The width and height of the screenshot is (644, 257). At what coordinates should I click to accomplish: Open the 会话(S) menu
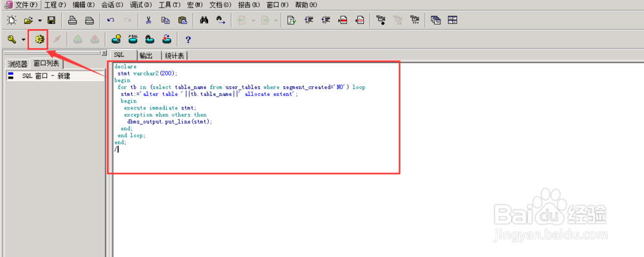[x=112, y=5]
